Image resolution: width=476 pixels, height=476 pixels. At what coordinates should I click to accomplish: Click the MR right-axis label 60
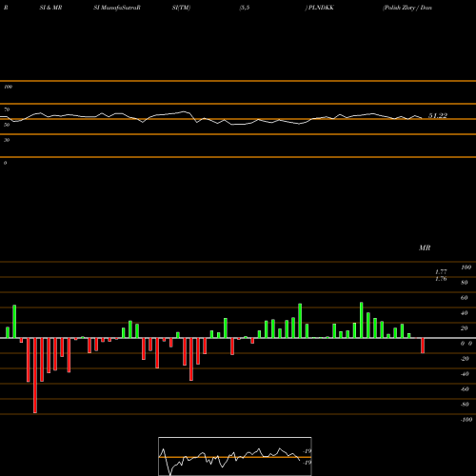[x=465, y=298]
